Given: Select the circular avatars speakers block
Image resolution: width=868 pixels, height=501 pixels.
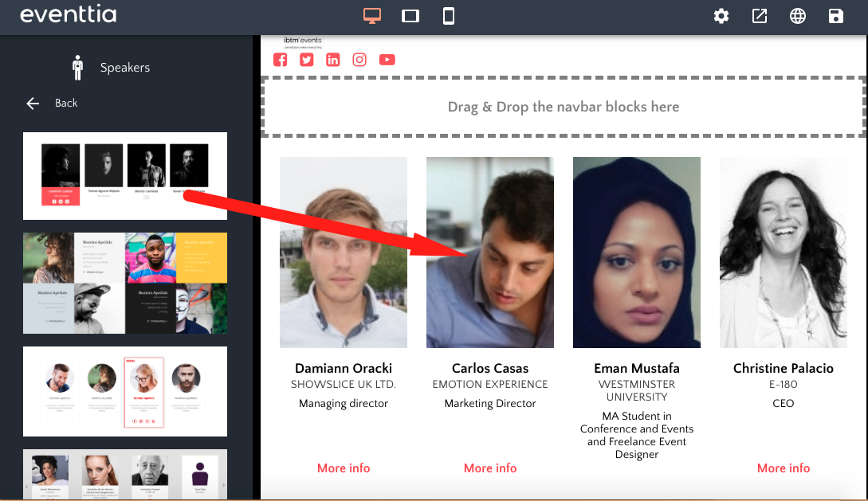Looking at the screenshot, I should point(125,391).
